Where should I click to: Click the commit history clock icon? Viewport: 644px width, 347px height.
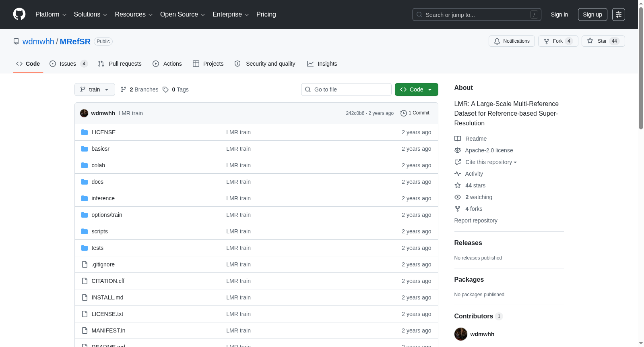point(404,113)
